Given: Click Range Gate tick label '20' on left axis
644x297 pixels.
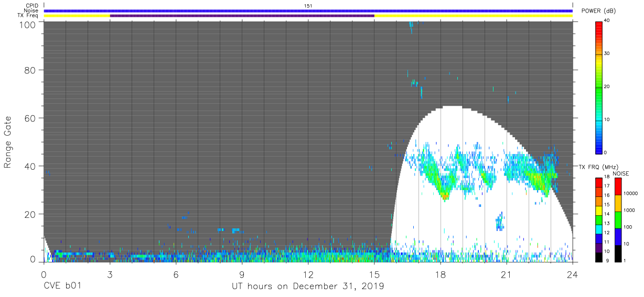Looking at the screenshot, I should (x=30, y=214).
